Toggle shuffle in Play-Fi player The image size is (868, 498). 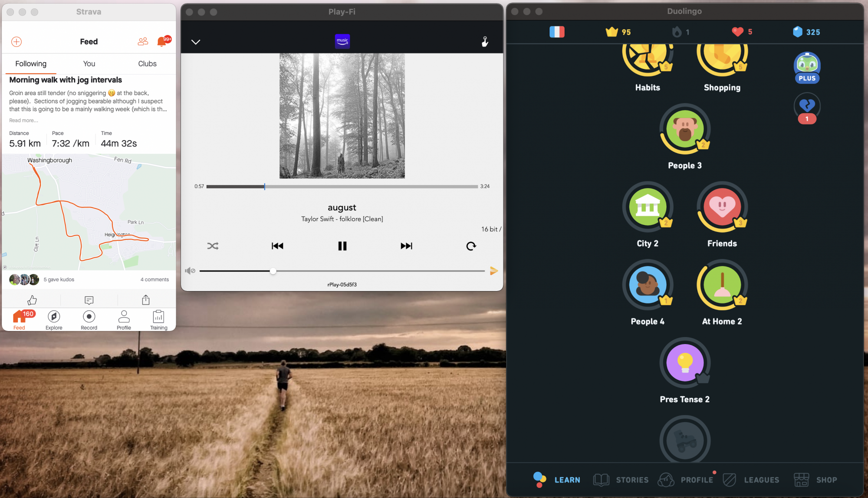[x=213, y=246]
